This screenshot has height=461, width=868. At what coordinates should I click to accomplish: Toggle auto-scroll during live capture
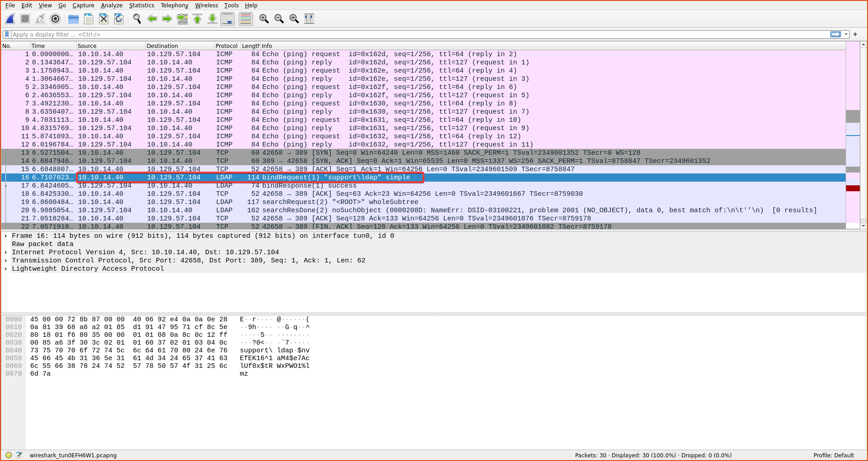[228, 19]
